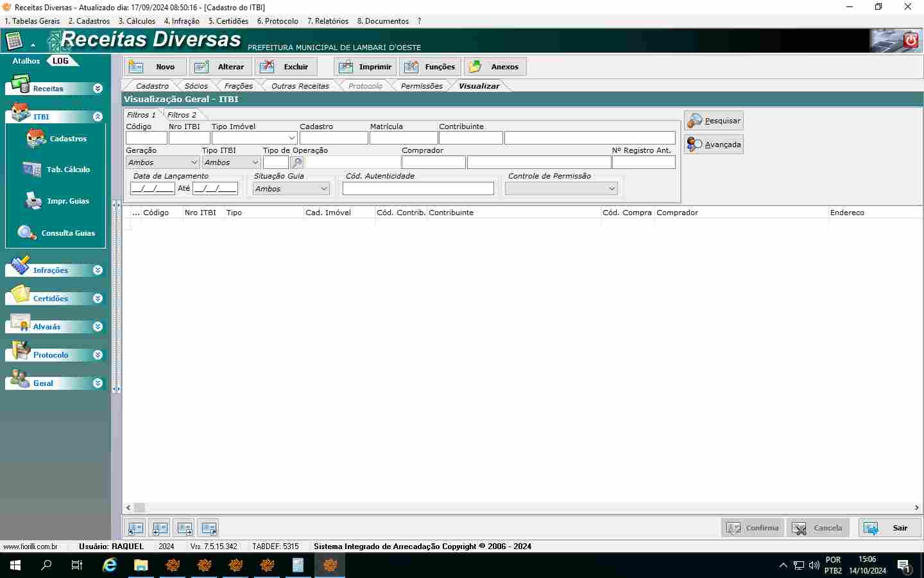Click the last record navigation button
924x578 pixels.
pyautogui.click(x=208, y=528)
